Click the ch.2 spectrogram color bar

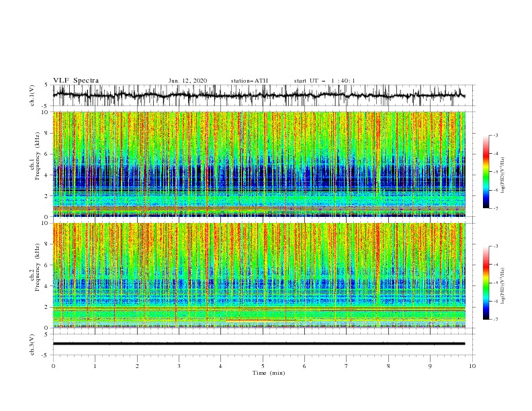coord(486,283)
